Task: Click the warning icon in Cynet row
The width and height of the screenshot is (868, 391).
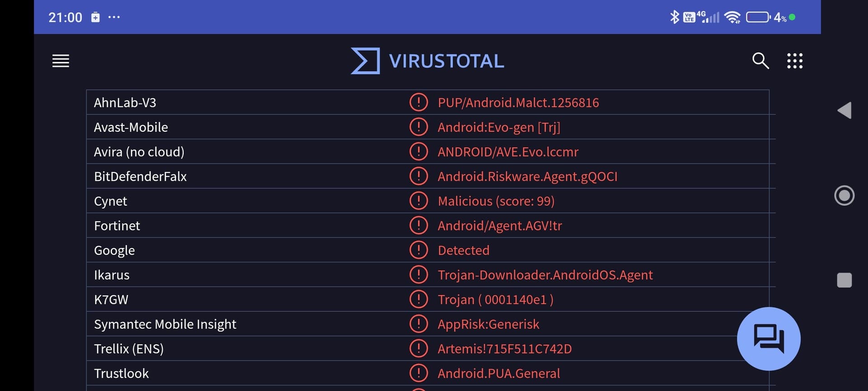Action: pyautogui.click(x=419, y=201)
